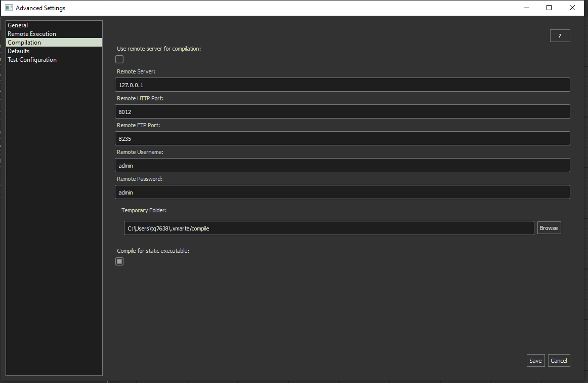Image resolution: width=588 pixels, height=383 pixels.
Task: Browse for a temporary folder
Action: coord(549,228)
